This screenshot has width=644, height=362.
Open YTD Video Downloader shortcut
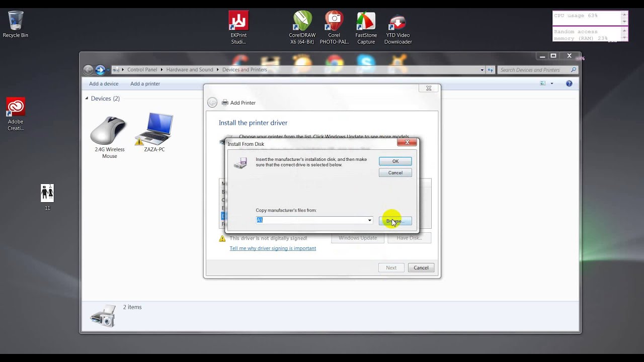pyautogui.click(x=398, y=28)
